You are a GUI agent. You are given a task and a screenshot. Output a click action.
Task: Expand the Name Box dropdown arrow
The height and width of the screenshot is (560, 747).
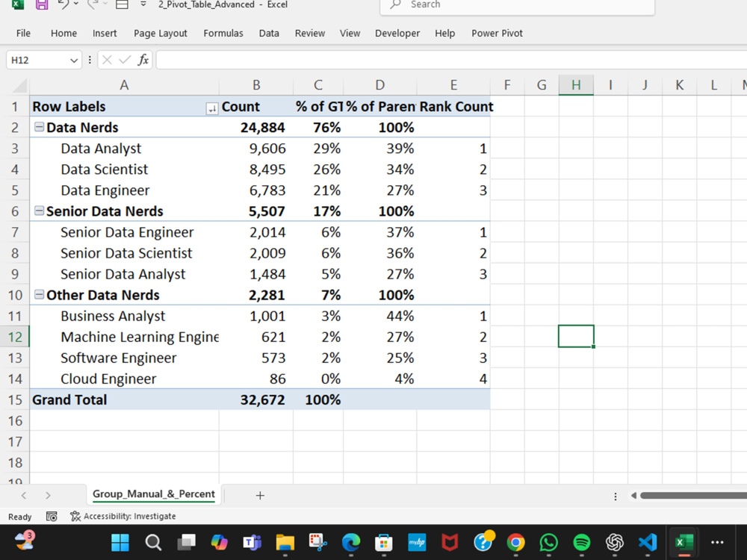(x=74, y=60)
